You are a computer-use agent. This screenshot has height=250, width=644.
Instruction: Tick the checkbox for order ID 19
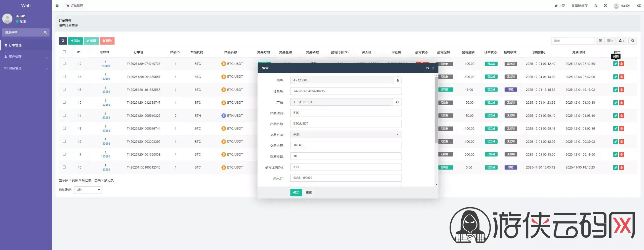point(64,63)
